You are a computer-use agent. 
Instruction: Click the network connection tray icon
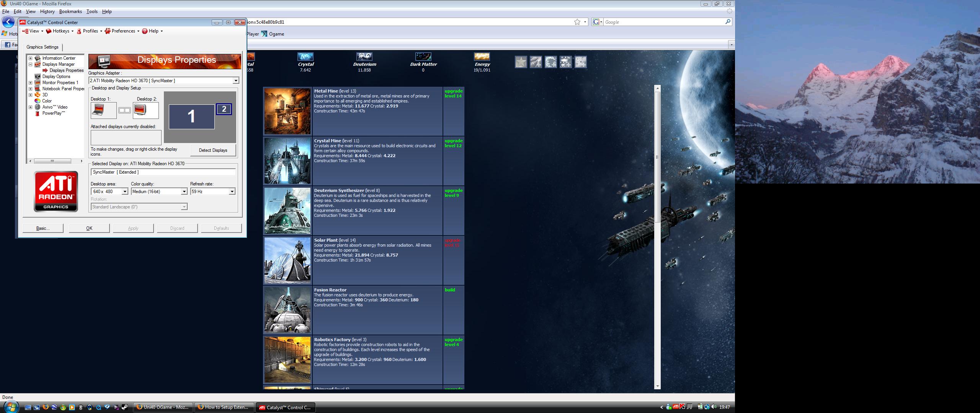tap(707, 407)
